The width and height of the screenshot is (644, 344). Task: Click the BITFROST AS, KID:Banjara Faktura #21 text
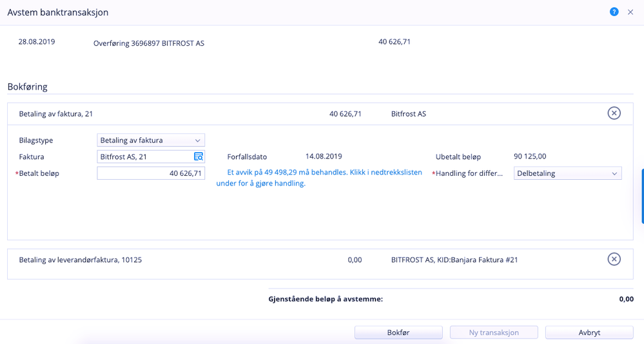click(x=454, y=260)
